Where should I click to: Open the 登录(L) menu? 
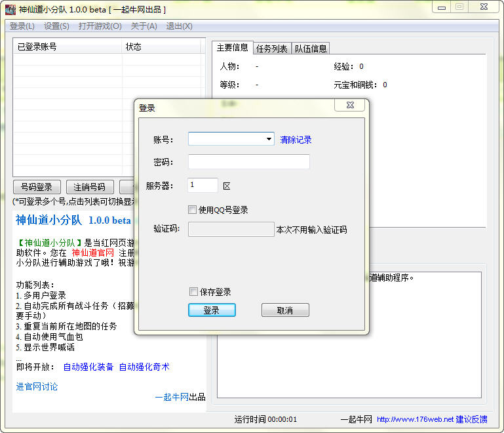(22, 26)
